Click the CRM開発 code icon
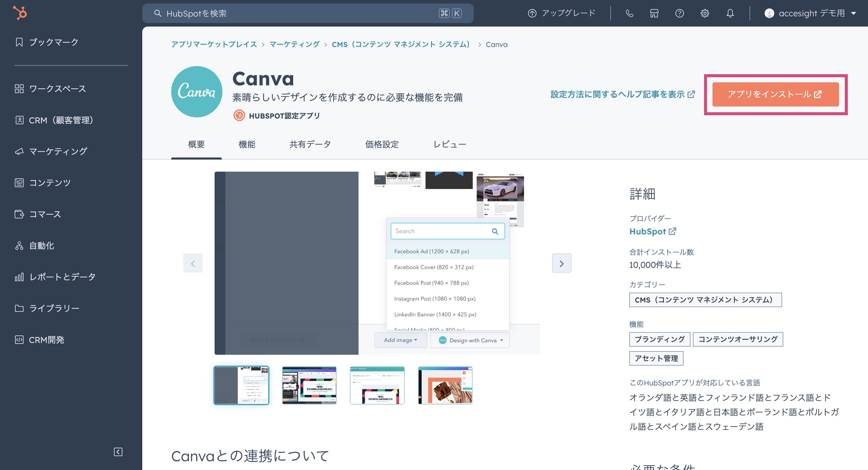The image size is (868, 470). pos(19,339)
